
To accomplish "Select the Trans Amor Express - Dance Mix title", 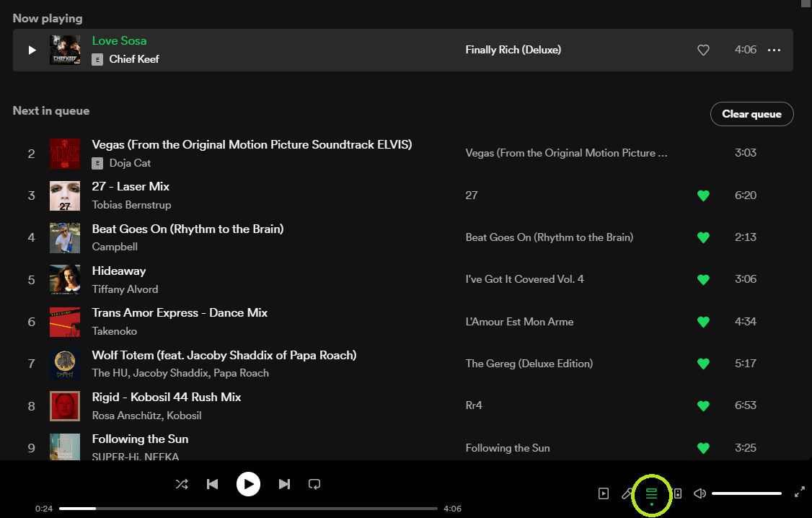I will [x=180, y=313].
